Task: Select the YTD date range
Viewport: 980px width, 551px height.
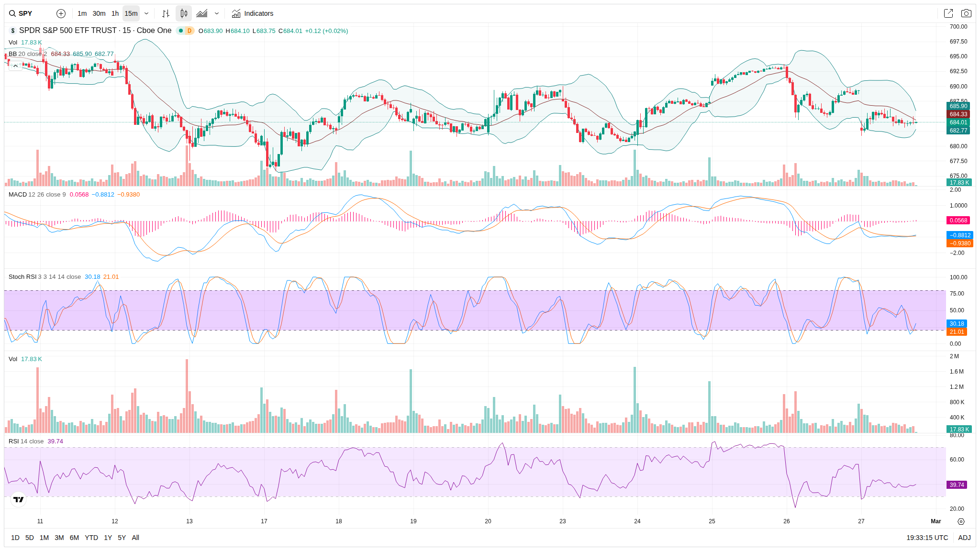Action: (x=91, y=538)
